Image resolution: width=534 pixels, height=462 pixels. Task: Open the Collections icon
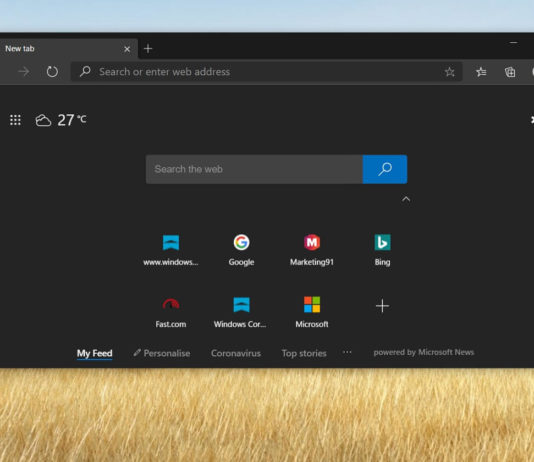pos(510,72)
